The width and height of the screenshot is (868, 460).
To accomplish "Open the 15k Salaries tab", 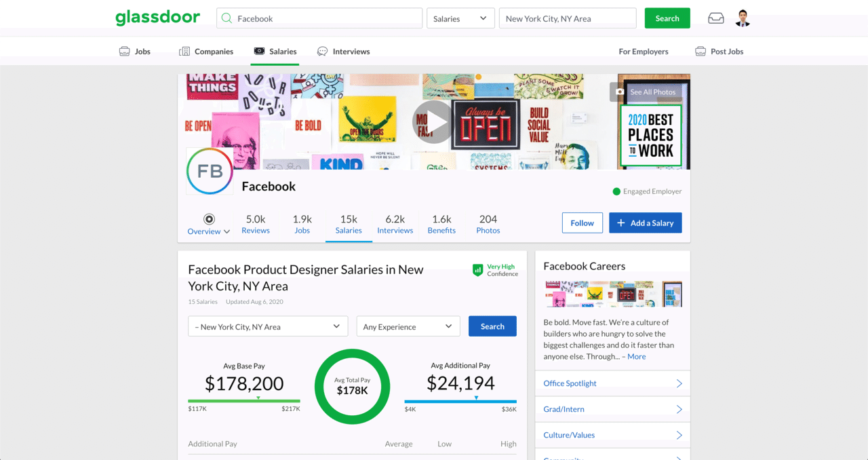I will [x=349, y=225].
